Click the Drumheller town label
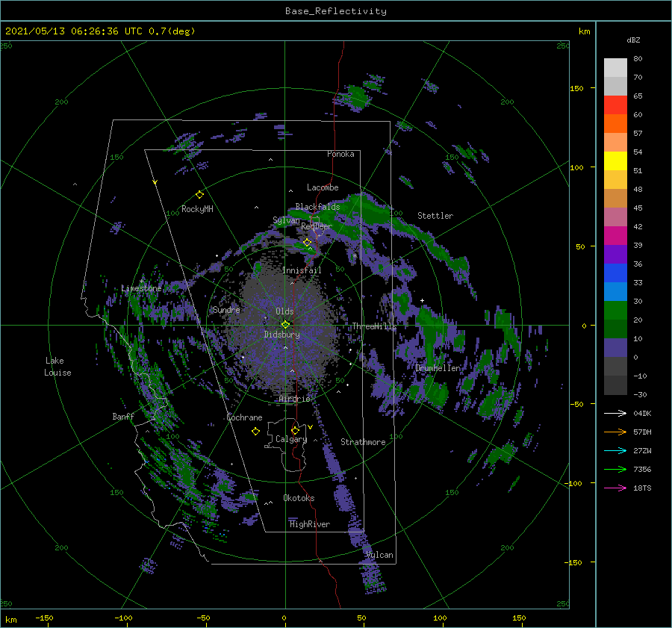 (438, 368)
